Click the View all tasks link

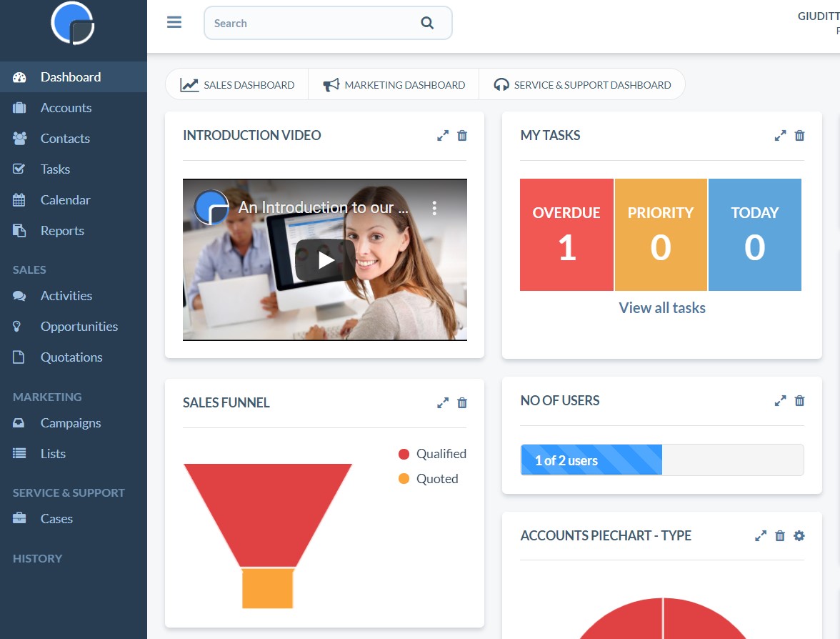point(662,307)
